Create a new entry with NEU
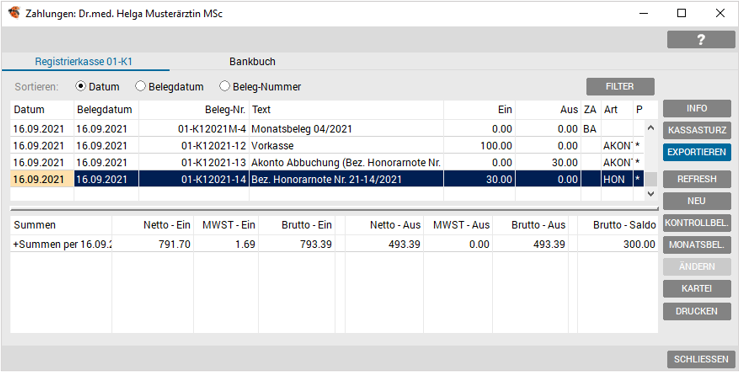Image resolution: width=739 pixels, height=372 pixels. (x=697, y=201)
